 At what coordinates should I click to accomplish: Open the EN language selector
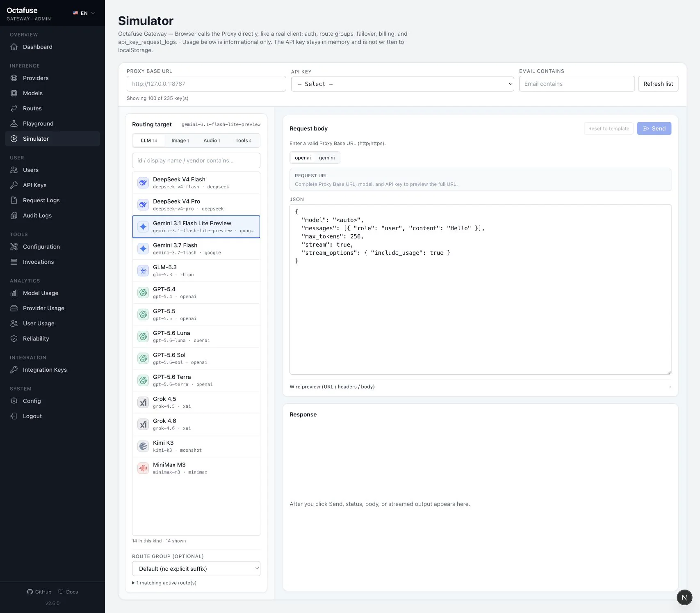point(84,13)
